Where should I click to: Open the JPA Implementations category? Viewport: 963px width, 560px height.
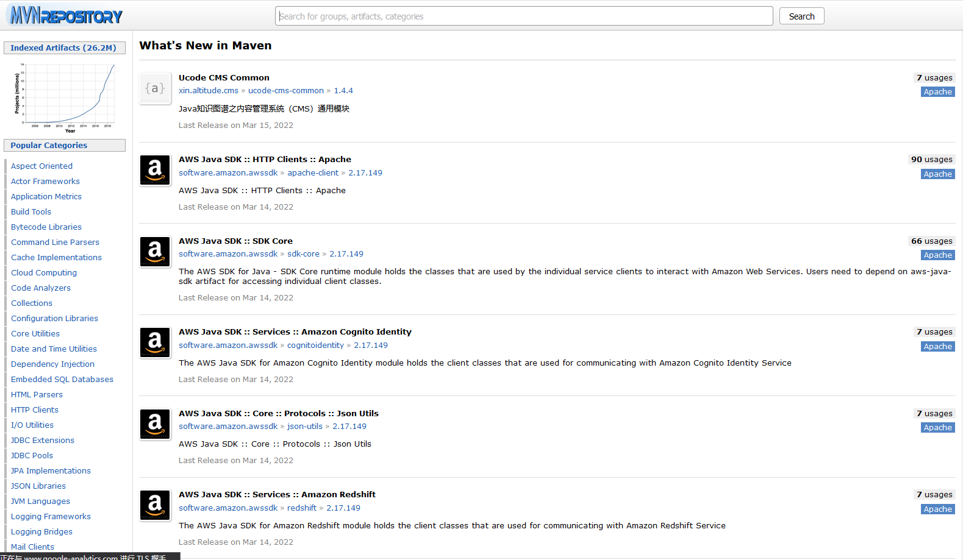pos(51,470)
